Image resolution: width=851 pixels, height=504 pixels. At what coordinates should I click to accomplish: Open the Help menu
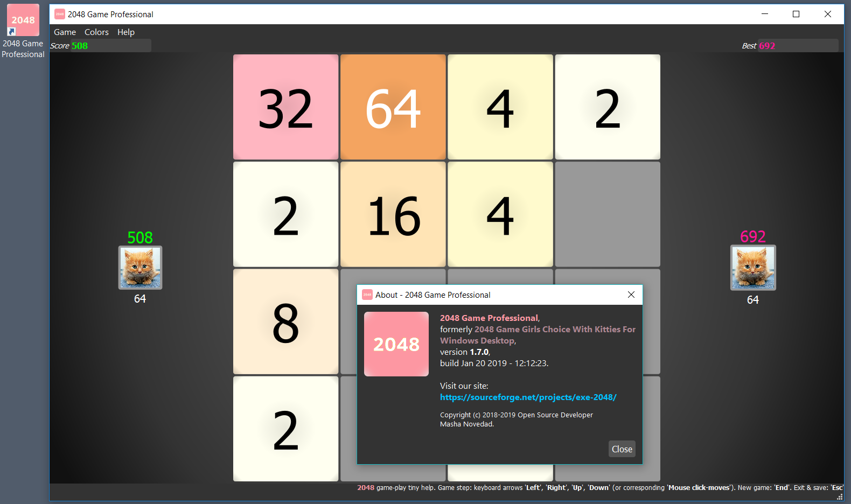click(x=126, y=32)
